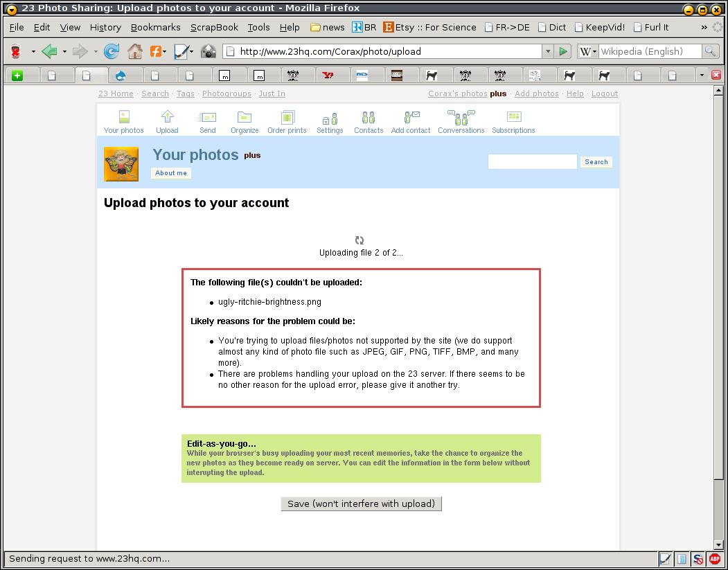The width and height of the screenshot is (728, 570).
Task: Click the green new tab plus button
Action: [x=17, y=75]
